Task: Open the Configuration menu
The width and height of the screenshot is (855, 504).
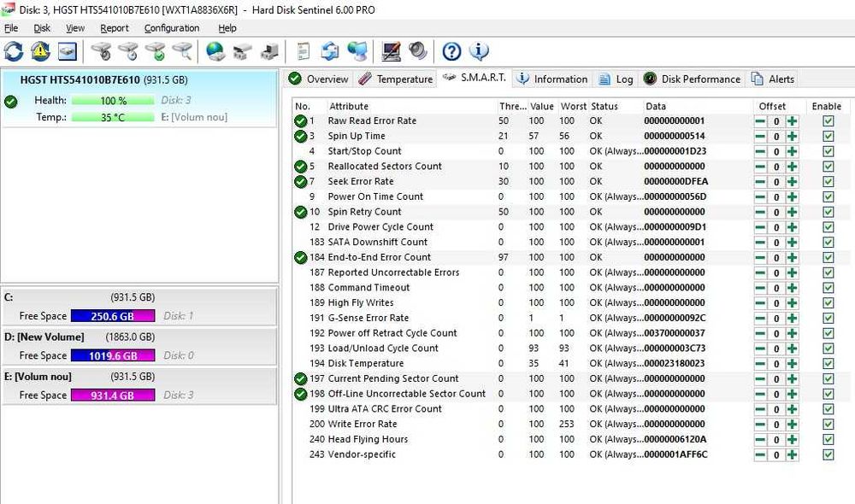Action: pyautogui.click(x=172, y=28)
